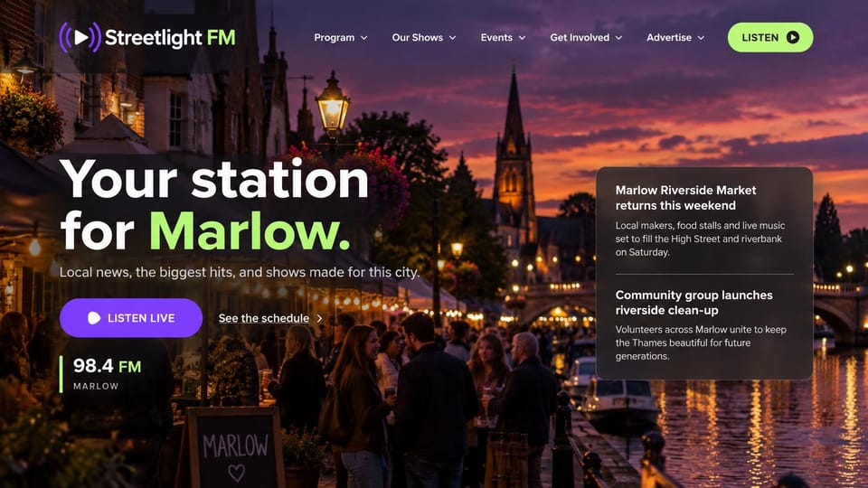
Task: Click the Streetlight FM wordmark
Action: 170,38
